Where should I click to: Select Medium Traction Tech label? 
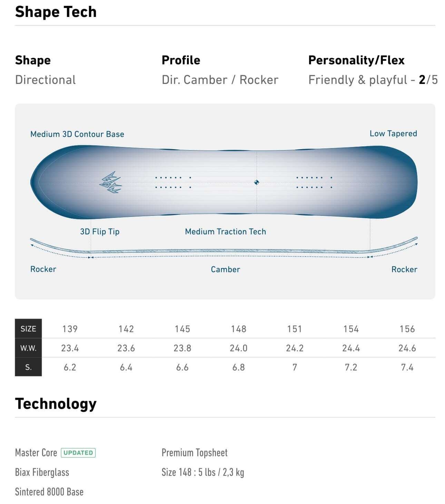[x=225, y=232]
